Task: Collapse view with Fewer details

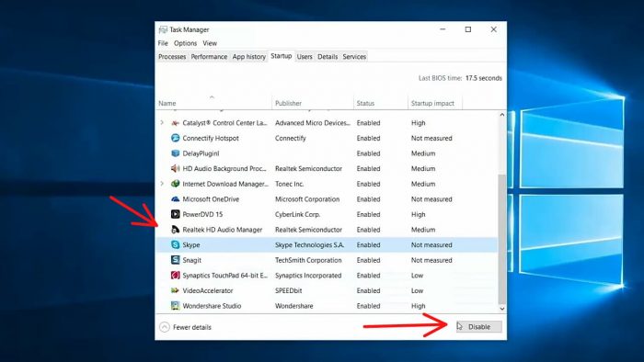Action: pyautogui.click(x=185, y=327)
